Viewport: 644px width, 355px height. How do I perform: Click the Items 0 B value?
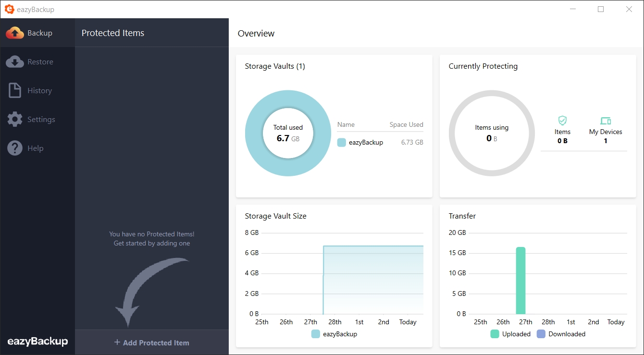(562, 141)
